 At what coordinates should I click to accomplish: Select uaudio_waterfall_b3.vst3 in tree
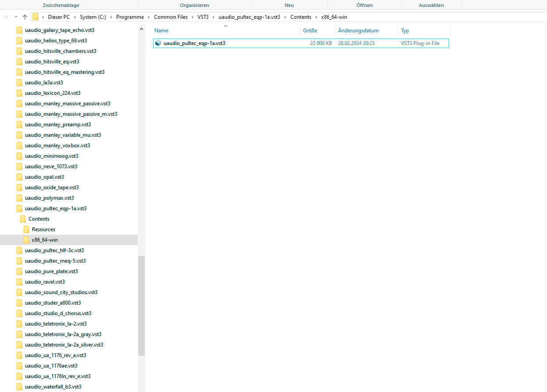(53, 387)
